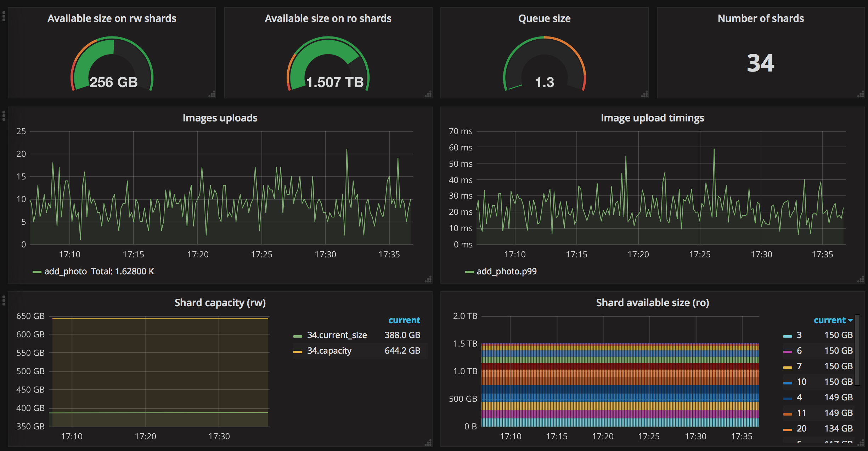
Task: Open color picker for add_photo.p99 swatch
Action: (469, 272)
